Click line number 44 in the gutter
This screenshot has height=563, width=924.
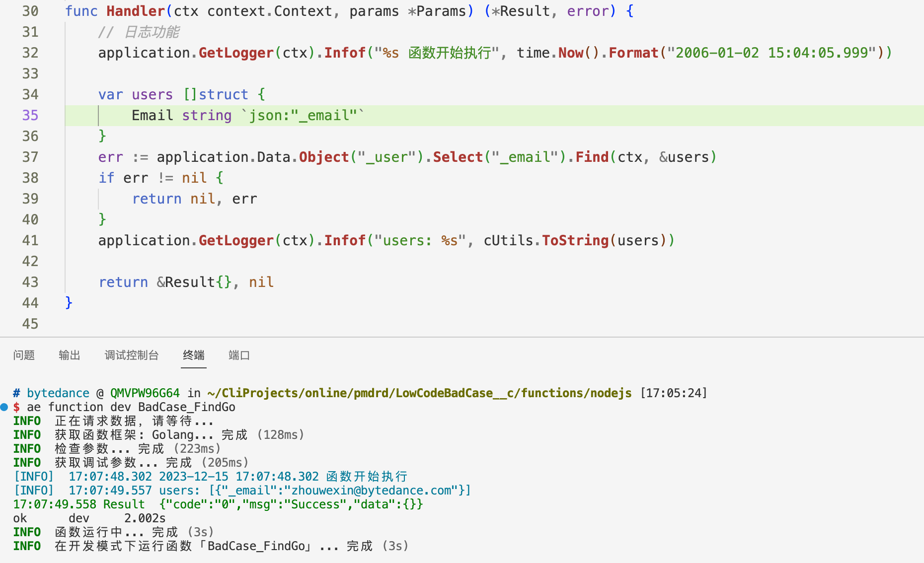[30, 303]
